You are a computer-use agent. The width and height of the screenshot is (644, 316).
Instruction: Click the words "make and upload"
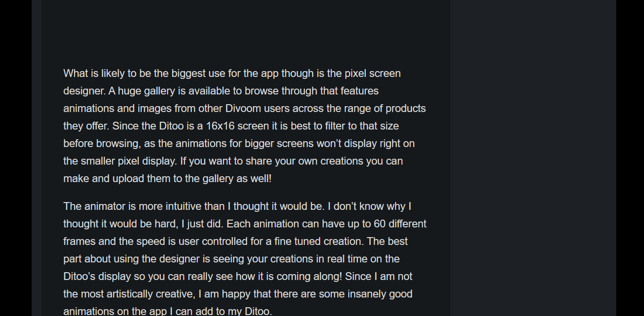[x=102, y=179]
